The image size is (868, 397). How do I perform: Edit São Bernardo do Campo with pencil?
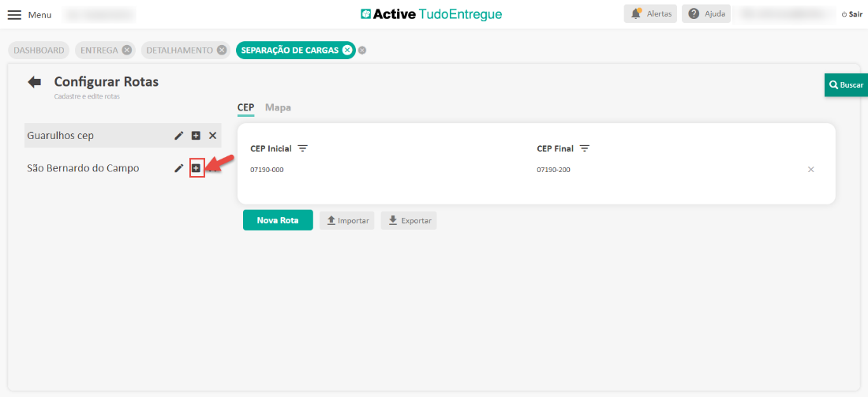[x=179, y=168]
